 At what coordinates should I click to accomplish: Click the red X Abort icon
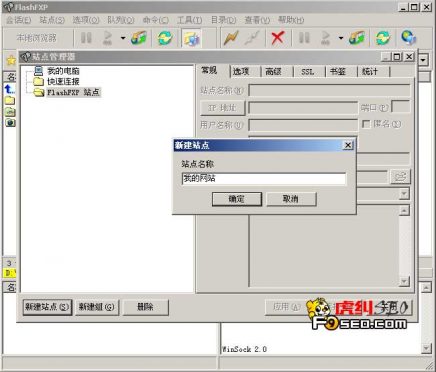click(277, 38)
